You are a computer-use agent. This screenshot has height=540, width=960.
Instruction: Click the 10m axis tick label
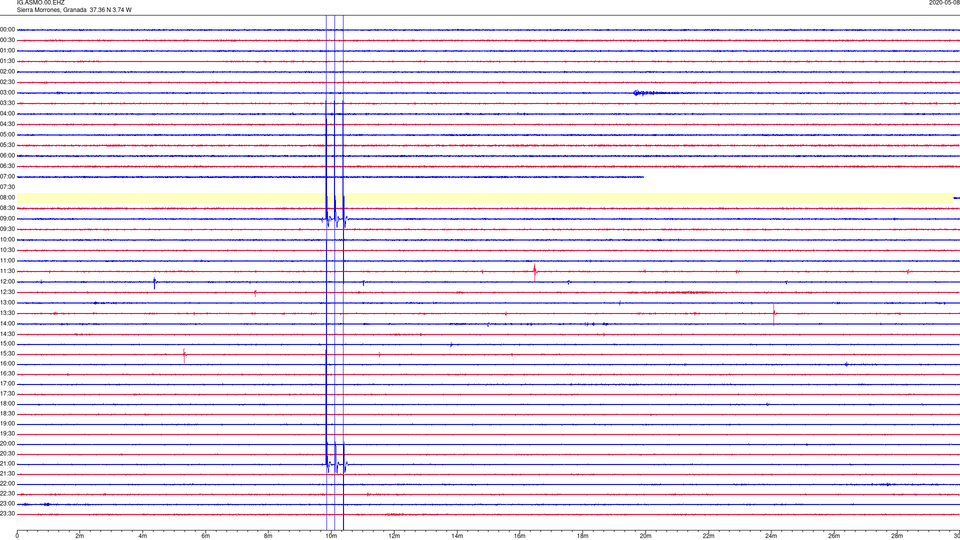coord(331,536)
